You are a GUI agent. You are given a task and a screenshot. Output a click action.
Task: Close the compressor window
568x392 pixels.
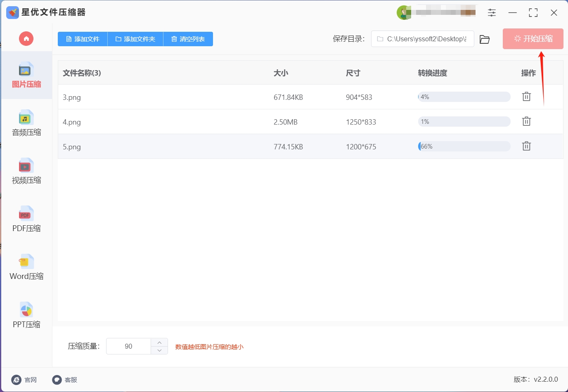554,13
